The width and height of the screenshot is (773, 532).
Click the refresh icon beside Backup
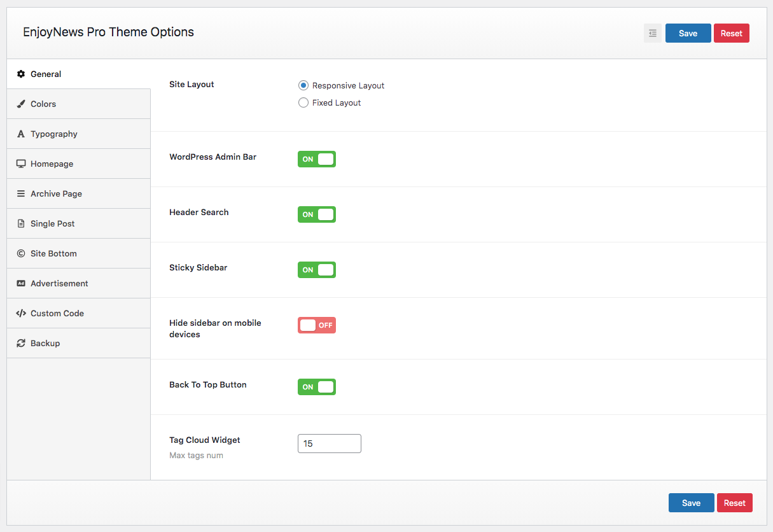point(21,343)
